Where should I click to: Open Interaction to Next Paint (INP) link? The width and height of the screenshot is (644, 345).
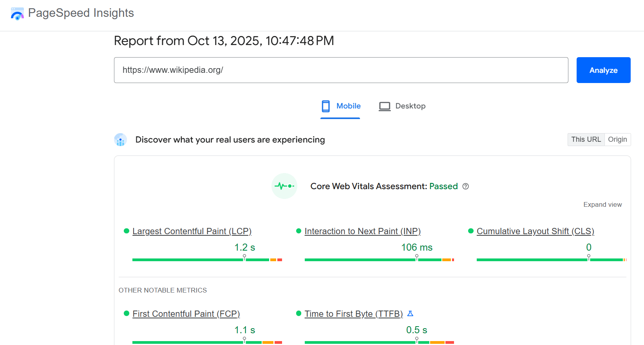(362, 231)
